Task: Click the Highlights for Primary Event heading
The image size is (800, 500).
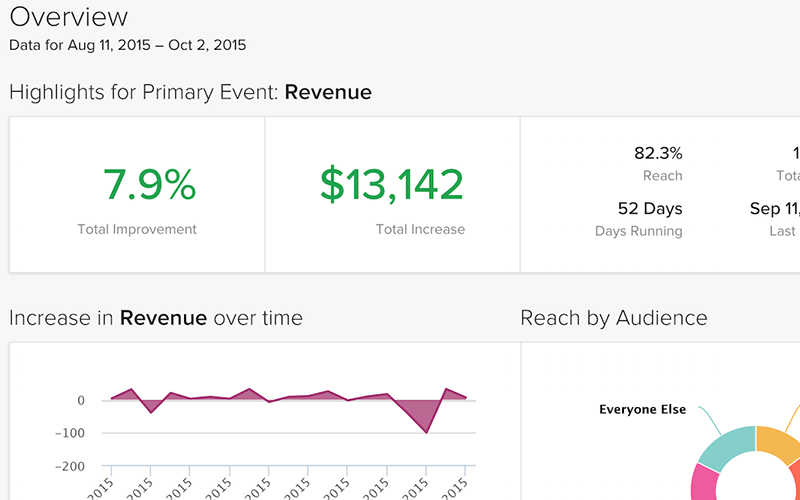Action: click(x=190, y=92)
